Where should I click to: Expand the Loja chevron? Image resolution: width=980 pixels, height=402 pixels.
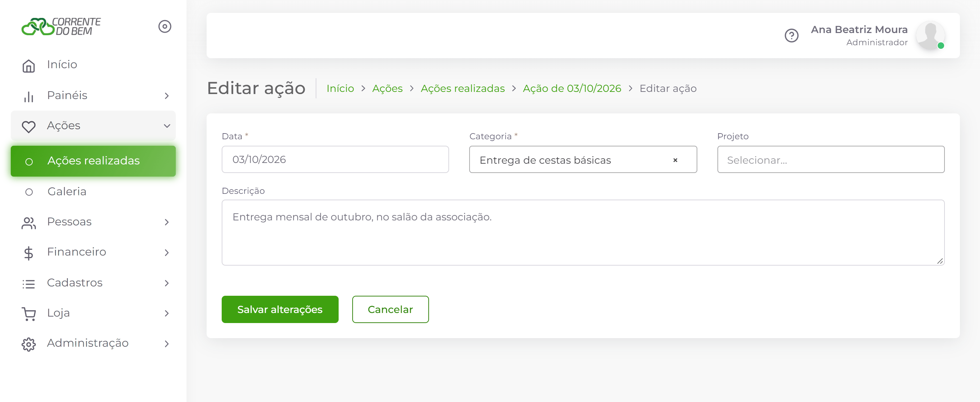(x=167, y=313)
